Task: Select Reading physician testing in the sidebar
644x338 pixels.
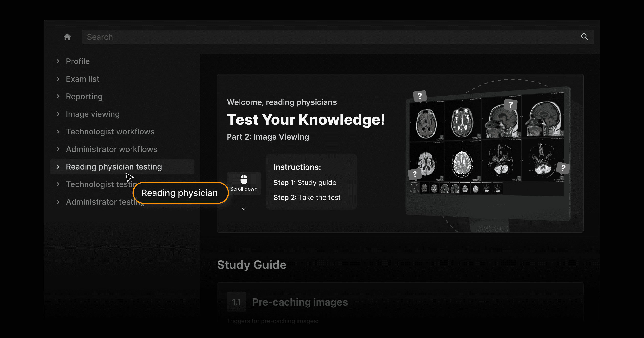Action: click(114, 167)
